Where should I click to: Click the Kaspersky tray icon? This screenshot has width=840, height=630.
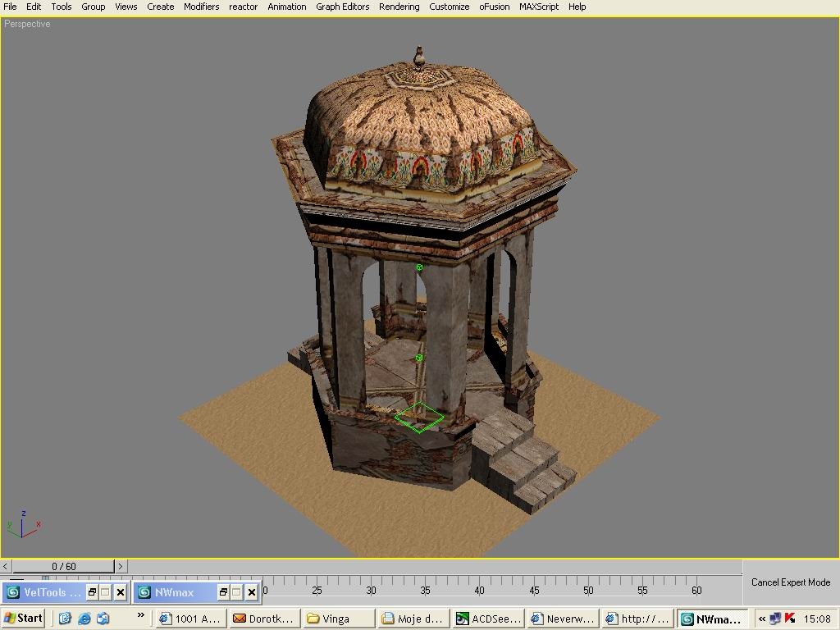point(790,619)
